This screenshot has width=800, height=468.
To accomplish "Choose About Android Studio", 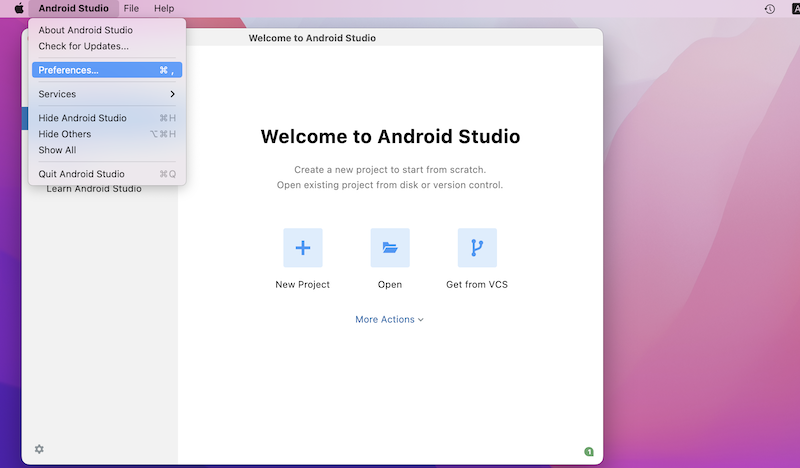I will (x=85, y=30).
